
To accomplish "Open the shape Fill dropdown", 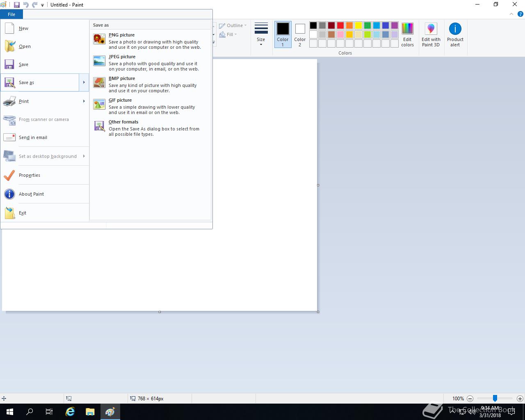I will 228,34.
